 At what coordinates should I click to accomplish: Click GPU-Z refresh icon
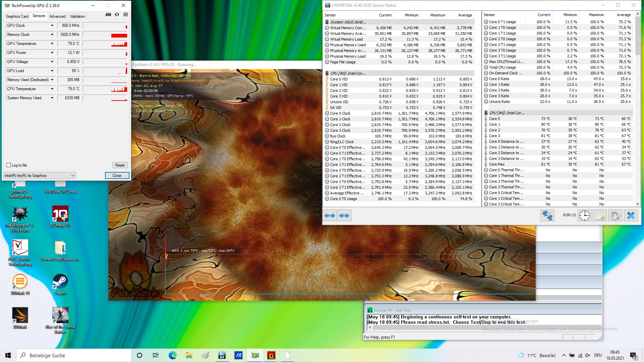tap(117, 15)
